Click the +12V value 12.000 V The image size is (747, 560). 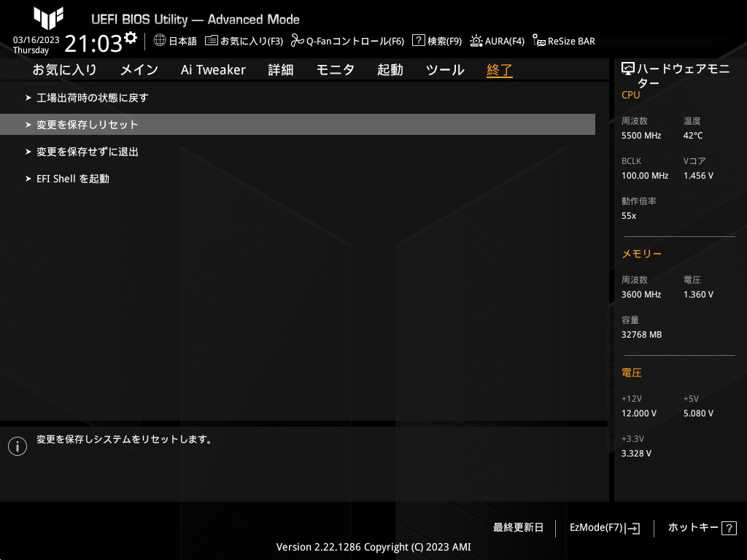[x=639, y=413]
